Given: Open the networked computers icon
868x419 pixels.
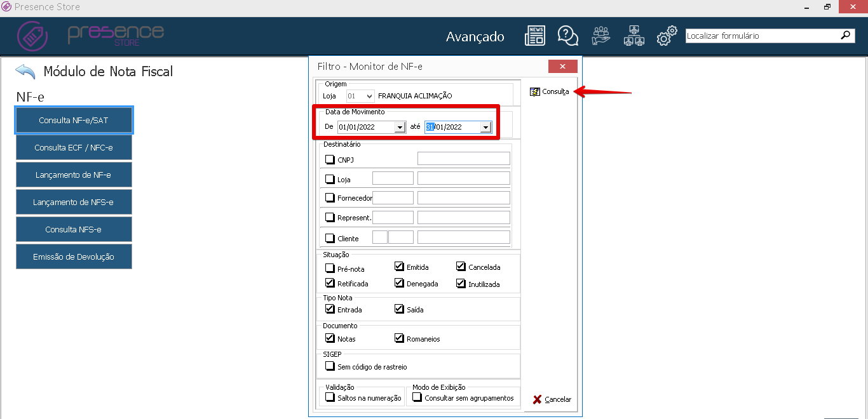Looking at the screenshot, I should coord(634,36).
